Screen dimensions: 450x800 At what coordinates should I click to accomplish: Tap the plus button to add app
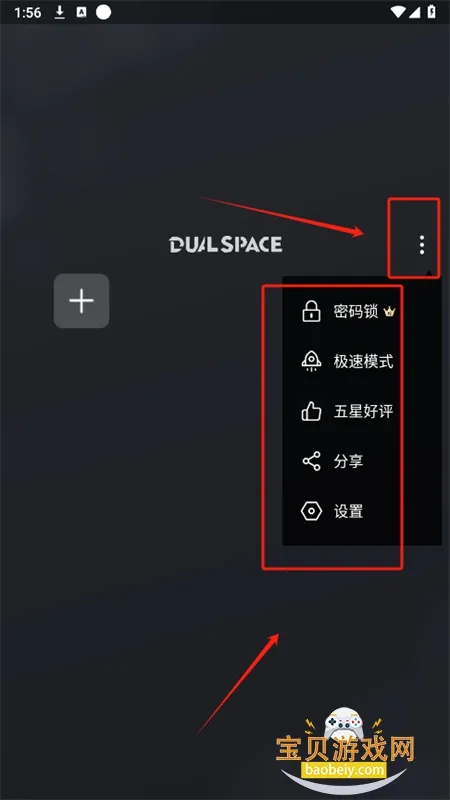[x=82, y=301]
